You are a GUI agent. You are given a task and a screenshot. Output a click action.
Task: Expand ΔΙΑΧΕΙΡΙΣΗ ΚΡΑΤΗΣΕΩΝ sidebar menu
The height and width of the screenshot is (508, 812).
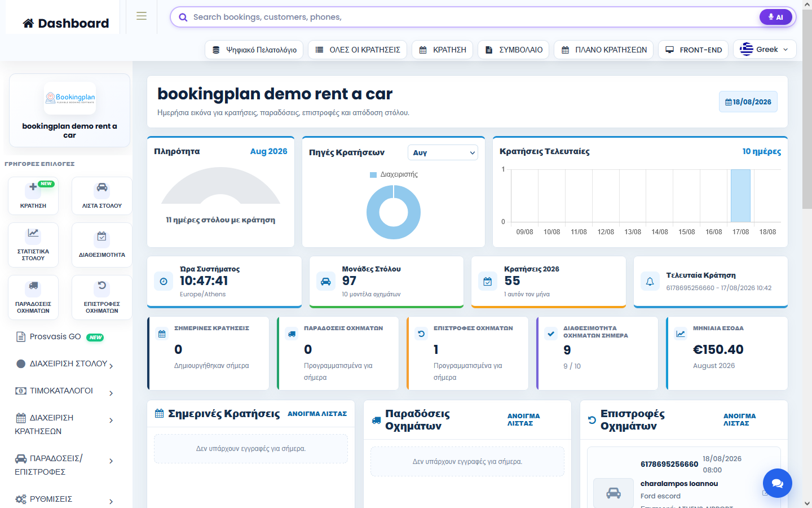pyautogui.click(x=65, y=424)
